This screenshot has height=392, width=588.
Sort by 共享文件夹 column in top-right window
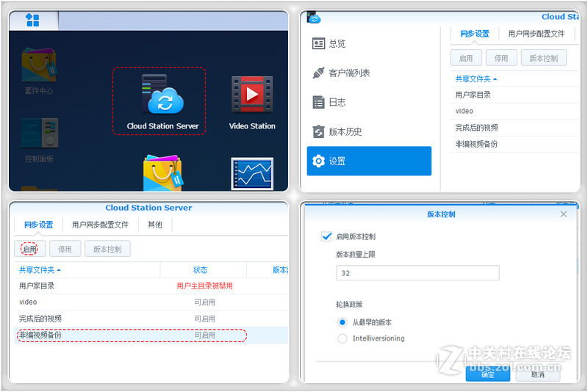[476, 79]
